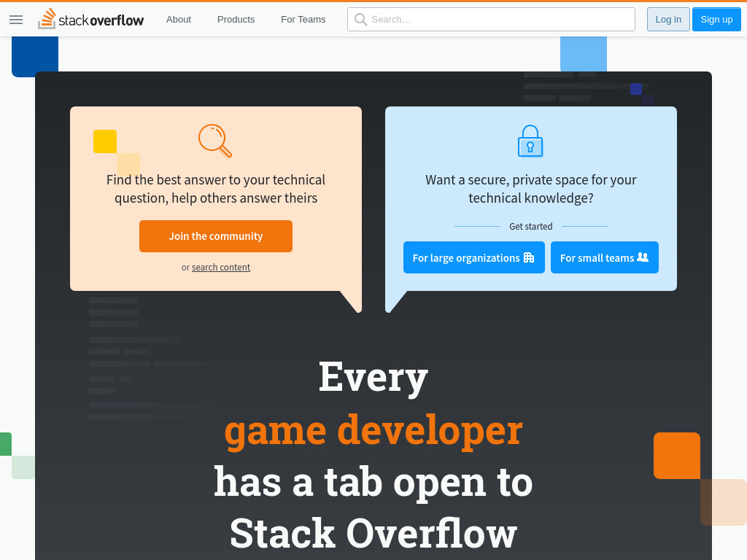Click Join the community button

(216, 236)
